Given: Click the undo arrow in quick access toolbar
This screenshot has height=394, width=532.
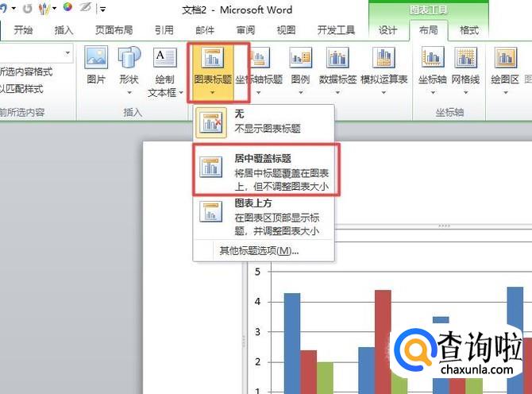Looking at the screenshot, I should pos(3,8).
